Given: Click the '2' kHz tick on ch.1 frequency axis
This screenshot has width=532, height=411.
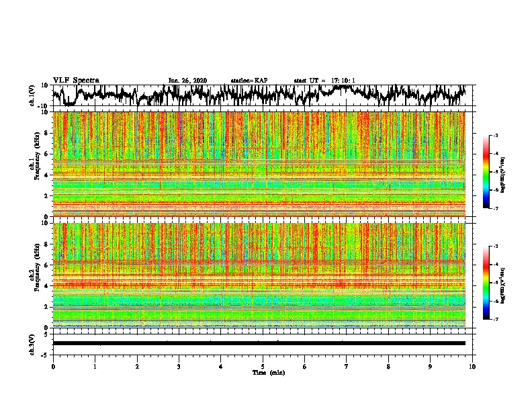Looking at the screenshot, I should (x=46, y=196).
